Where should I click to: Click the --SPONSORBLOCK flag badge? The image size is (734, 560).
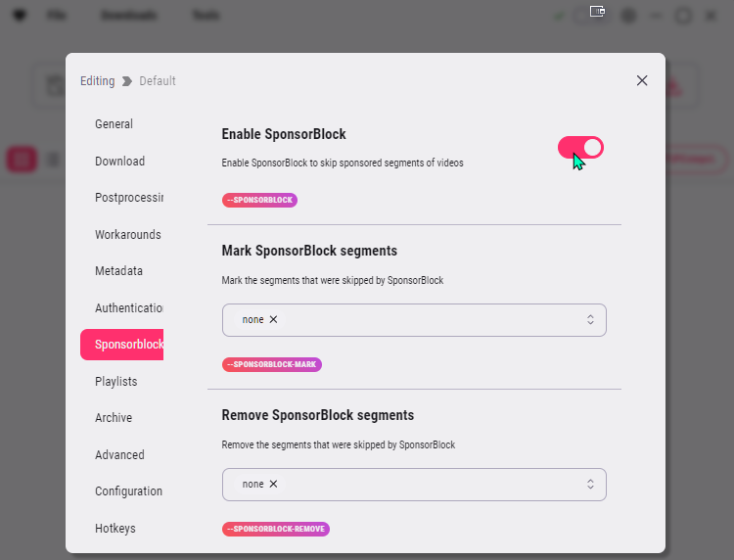(x=259, y=200)
